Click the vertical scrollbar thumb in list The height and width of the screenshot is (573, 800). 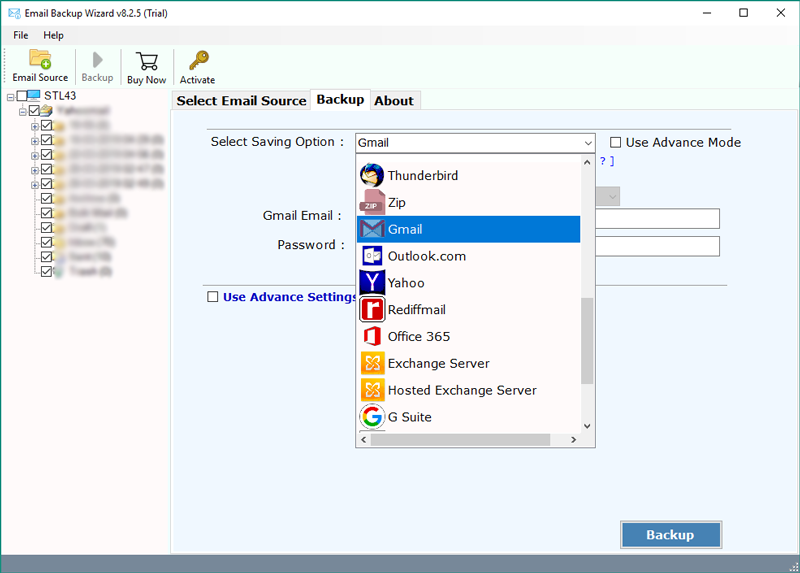[x=587, y=340]
